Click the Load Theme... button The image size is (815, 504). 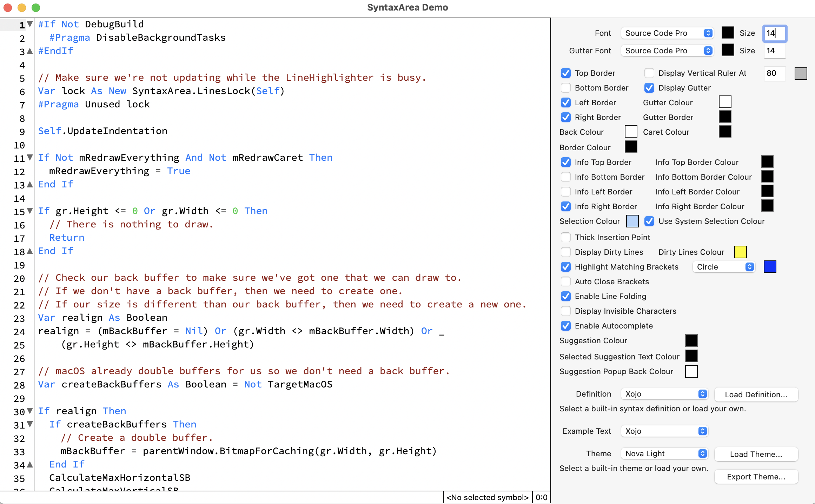click(x=756, y=454)
